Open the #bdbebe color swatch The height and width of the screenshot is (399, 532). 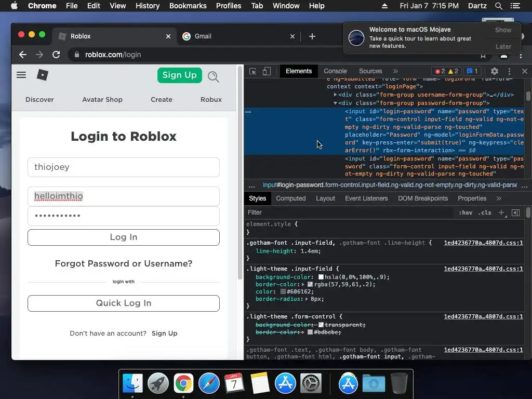(310, 332)
